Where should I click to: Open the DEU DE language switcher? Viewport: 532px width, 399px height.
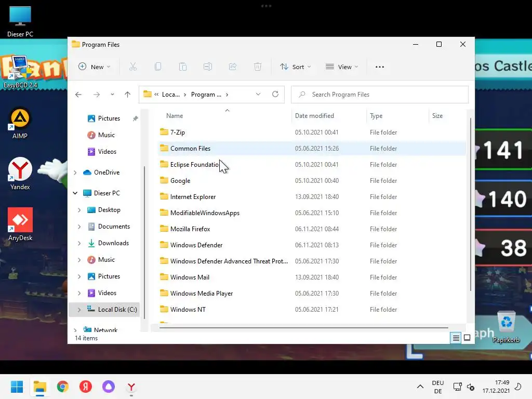tap(437, 387)
